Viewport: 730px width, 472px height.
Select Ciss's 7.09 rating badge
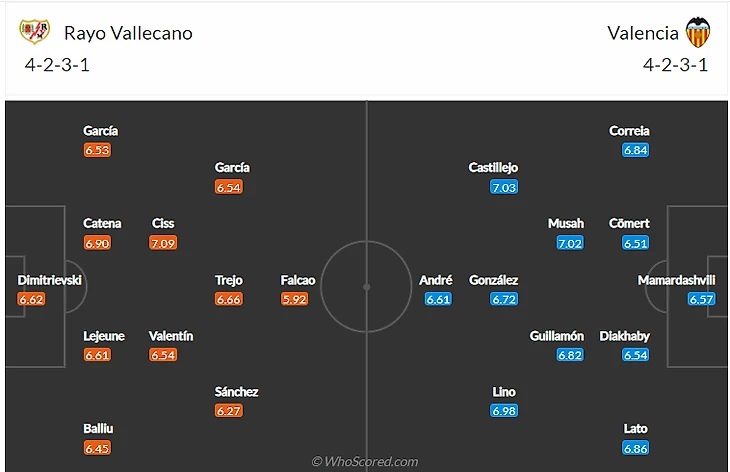point(162,242)
